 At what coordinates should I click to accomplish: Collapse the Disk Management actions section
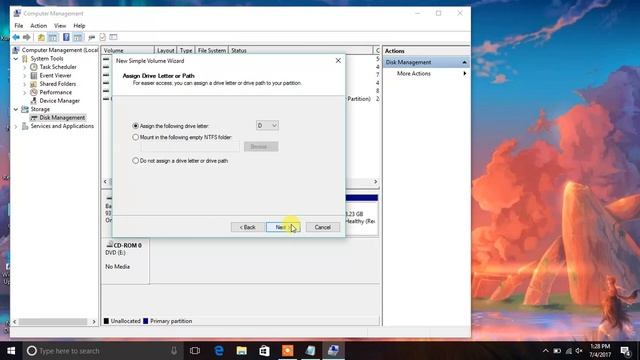click(464, 62)
